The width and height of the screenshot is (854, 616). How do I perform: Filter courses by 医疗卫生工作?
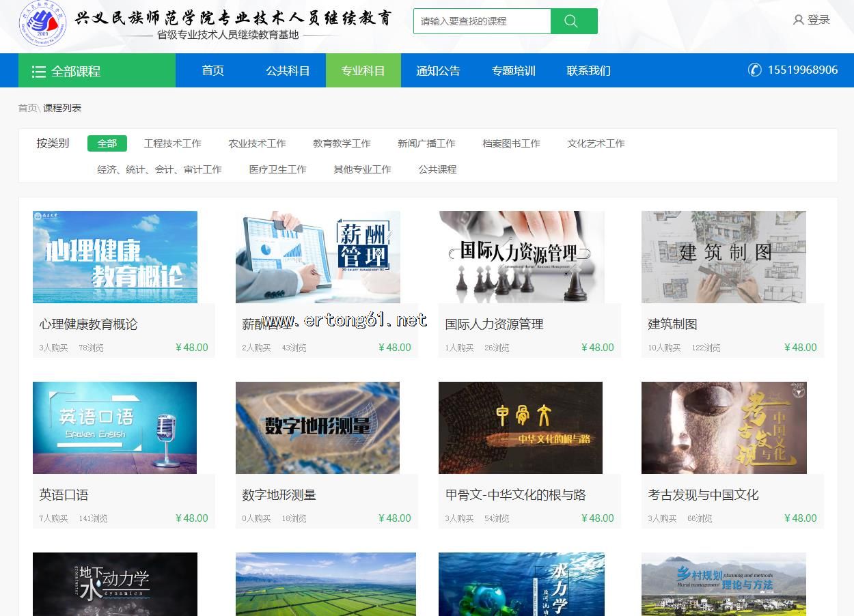[x=277, y=169]
